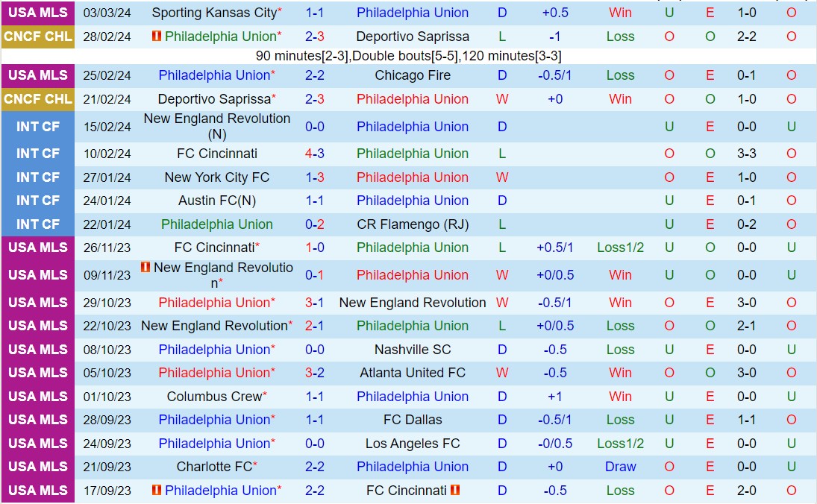Click red card icon beside Philadelphia Union, 28/02/24 row
The image size is (817, 504).
pos(156,36)
